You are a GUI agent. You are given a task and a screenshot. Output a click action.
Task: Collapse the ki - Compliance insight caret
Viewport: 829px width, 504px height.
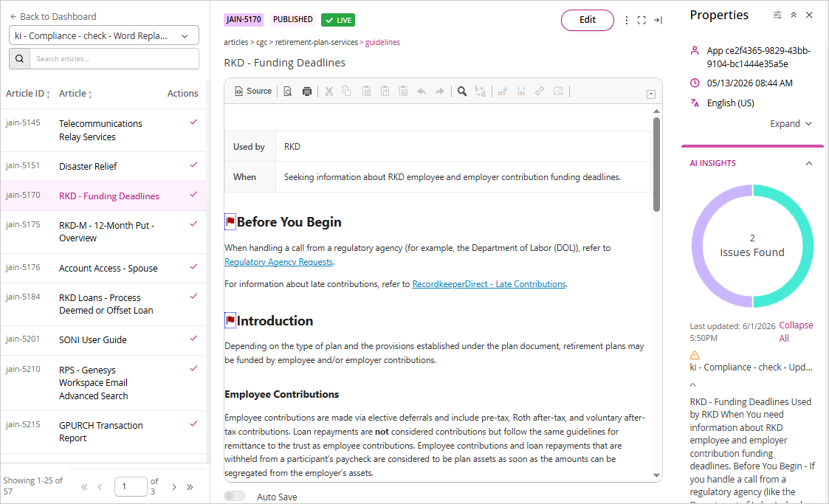[693, 384]
